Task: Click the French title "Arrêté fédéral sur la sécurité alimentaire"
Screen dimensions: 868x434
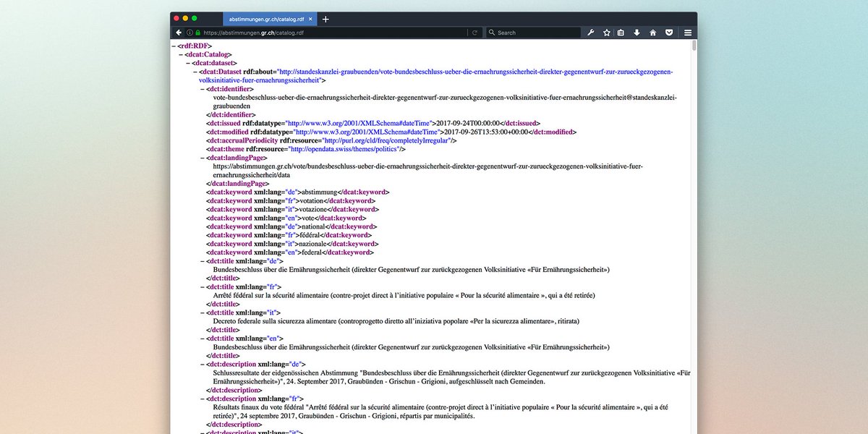Action: tap(404, 296)
